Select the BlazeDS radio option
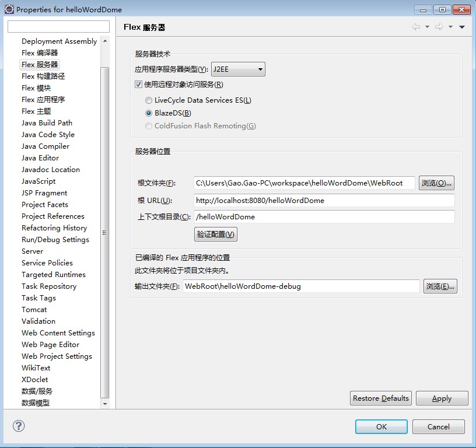 (x=149, y=113)
